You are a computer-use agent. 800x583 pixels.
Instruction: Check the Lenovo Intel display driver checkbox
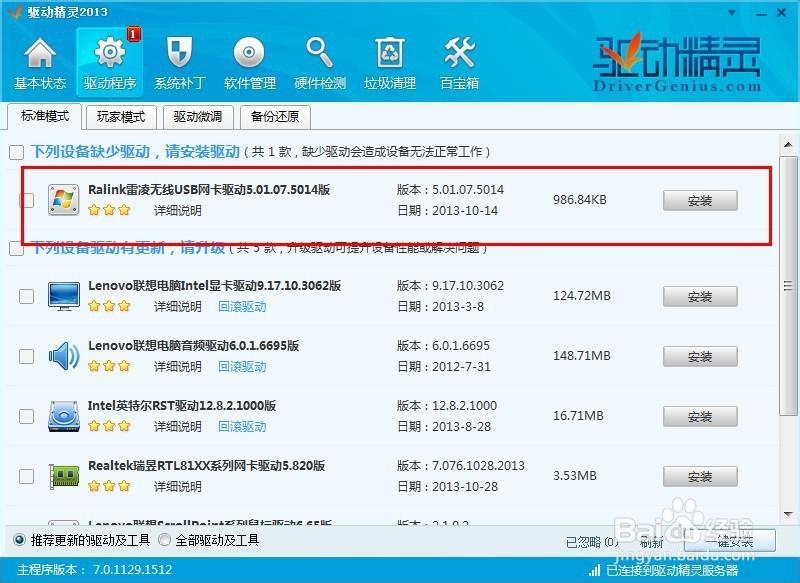click(27, 296)
